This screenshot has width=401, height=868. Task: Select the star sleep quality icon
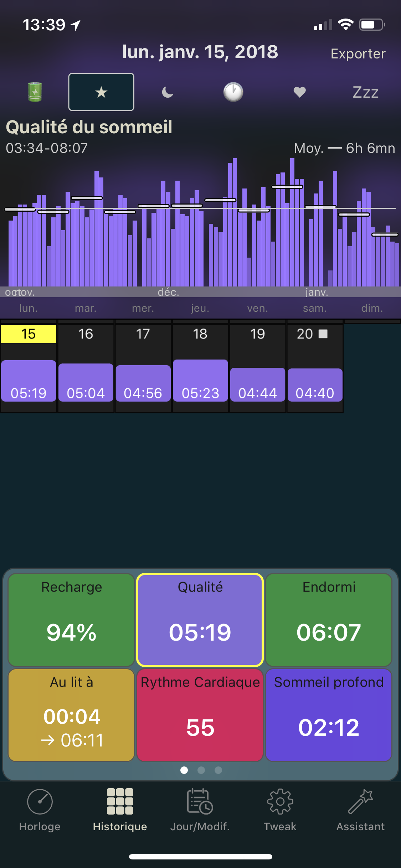[x=101, y=92]
